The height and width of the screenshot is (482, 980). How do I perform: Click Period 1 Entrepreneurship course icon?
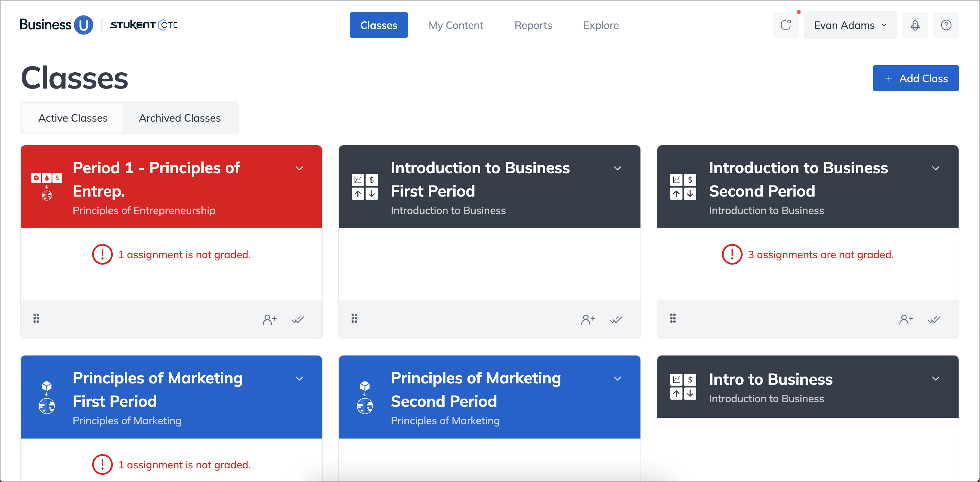coord(46,187)
